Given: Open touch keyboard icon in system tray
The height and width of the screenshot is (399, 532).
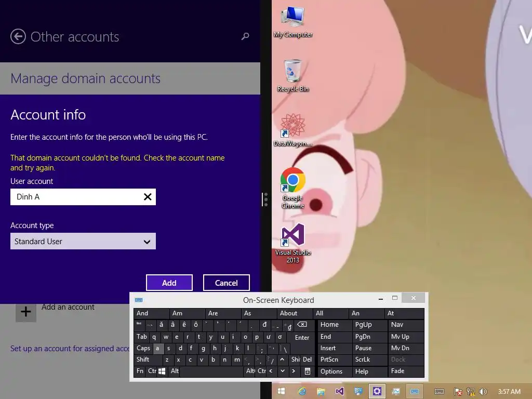Looking at the screenshot, I should [x=440, y=392].
